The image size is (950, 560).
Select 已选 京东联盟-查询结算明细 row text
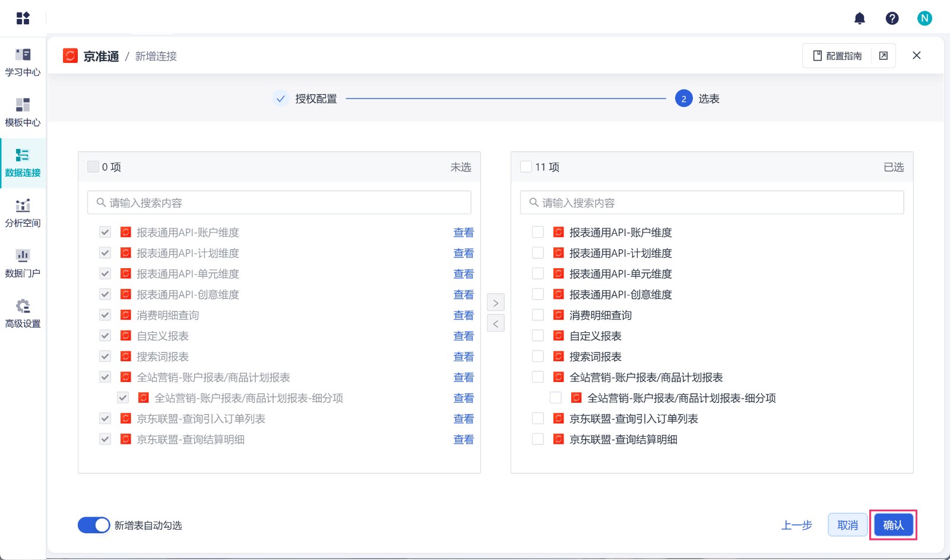623,440
